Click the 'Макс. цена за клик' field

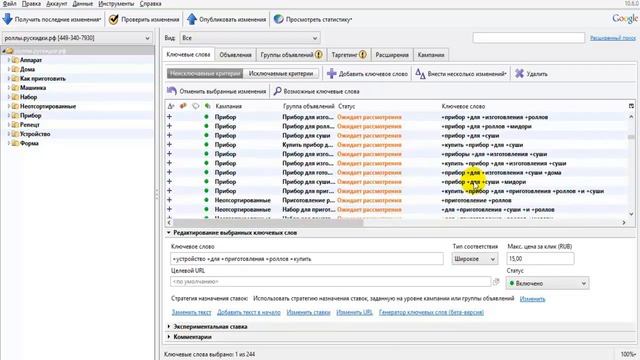click(540, 259)
